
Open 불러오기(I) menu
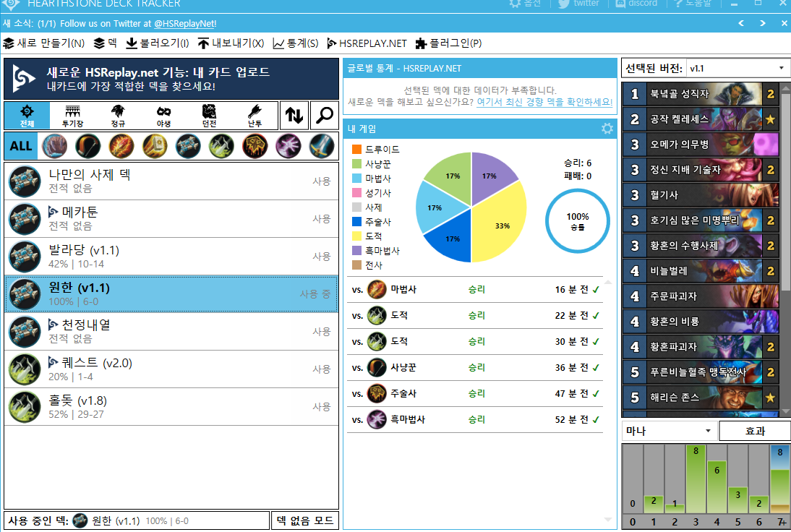(158, 43)
